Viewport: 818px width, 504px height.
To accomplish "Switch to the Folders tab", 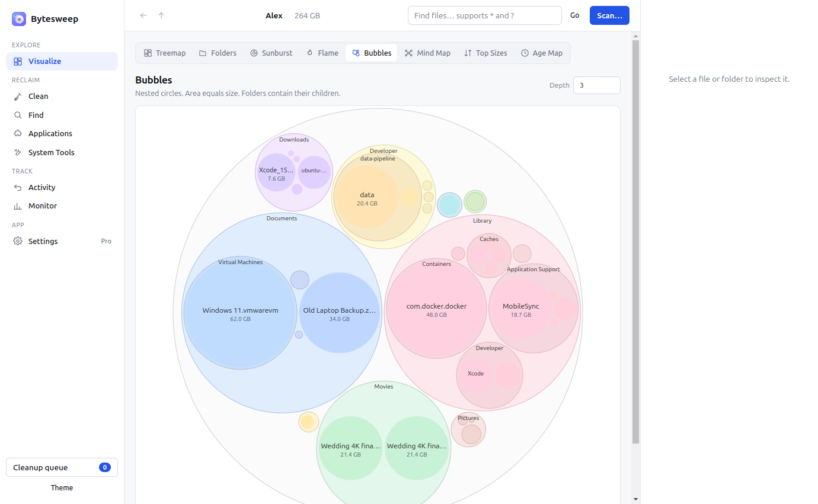I will tap(218, 53).
